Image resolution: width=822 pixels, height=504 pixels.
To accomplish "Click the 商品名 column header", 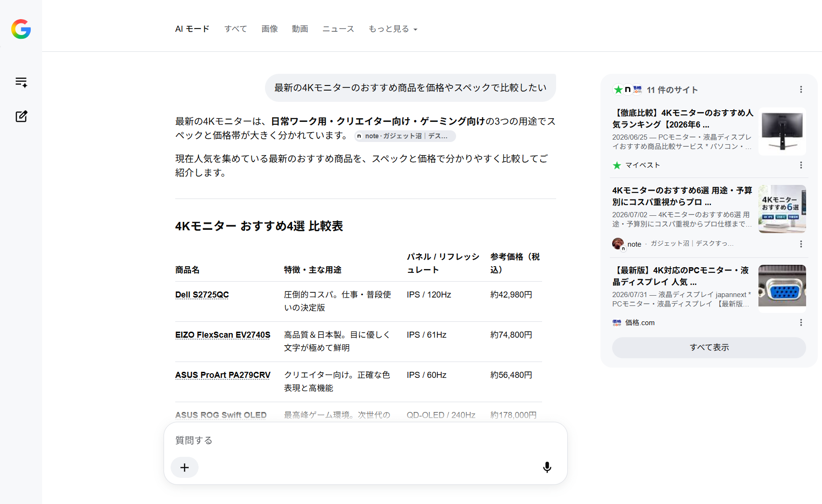I will 187,270.
